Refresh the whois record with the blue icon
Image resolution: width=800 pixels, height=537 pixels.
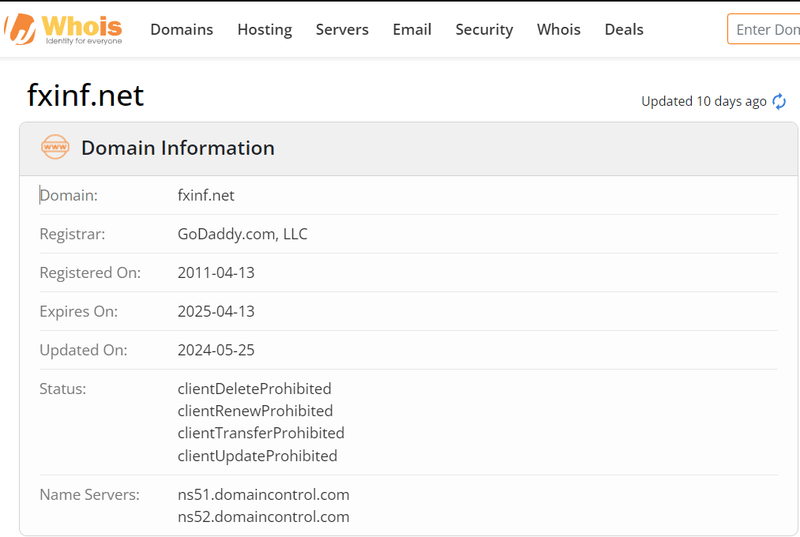tap(779, 101)
